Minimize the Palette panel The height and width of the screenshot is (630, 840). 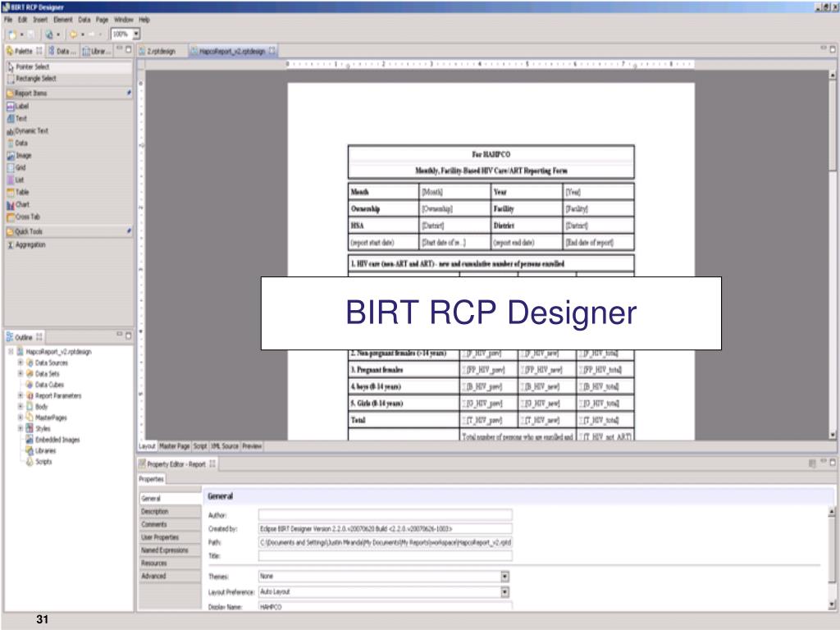[120, 48]
